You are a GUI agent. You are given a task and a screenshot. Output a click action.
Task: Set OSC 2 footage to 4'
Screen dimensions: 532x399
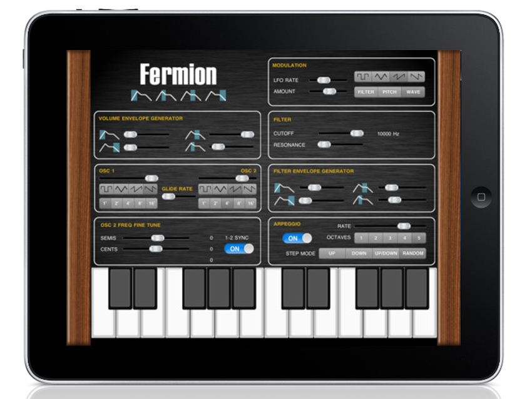tap(227, 203)
